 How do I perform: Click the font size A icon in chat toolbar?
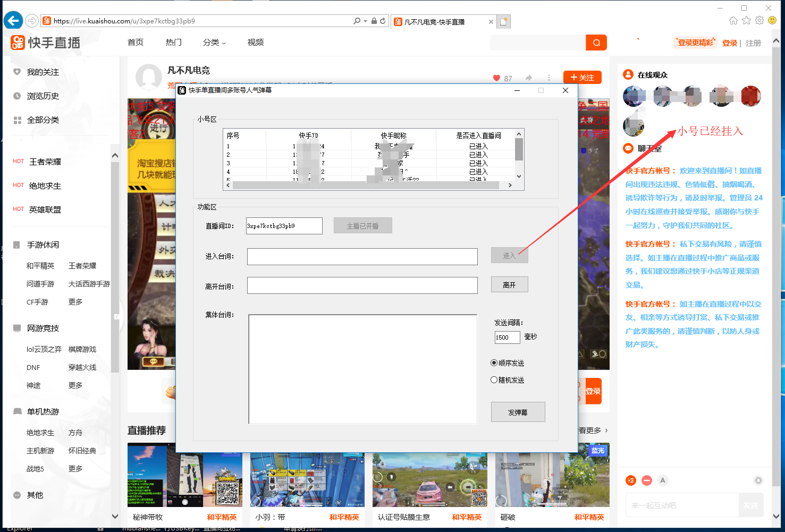662,480
